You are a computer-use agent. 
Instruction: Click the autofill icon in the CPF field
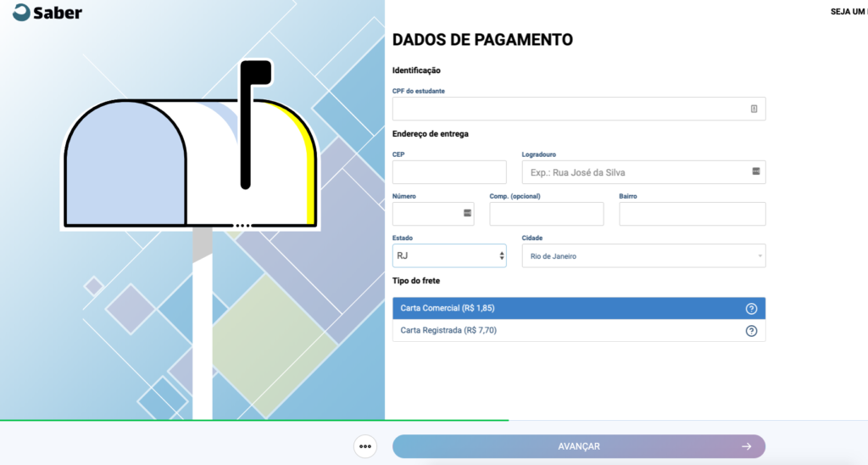(x=754, y=109)
